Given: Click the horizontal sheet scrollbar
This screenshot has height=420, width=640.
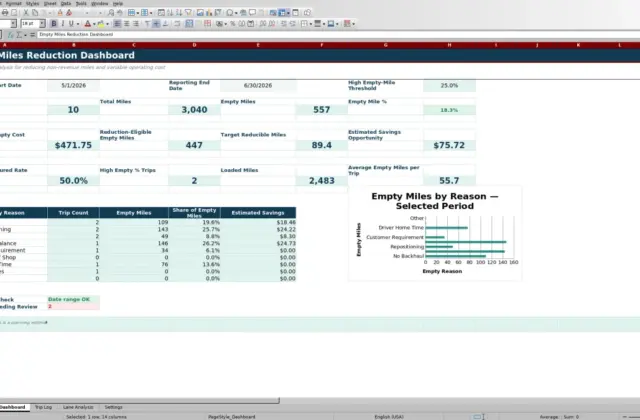Looking at the screenshot, I should click(139, 401).
